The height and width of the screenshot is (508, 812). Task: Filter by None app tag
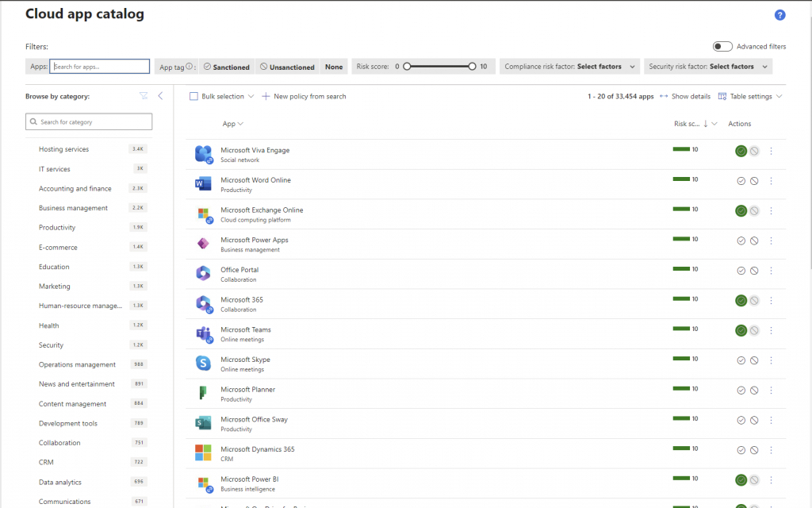(x=334, y=67)
